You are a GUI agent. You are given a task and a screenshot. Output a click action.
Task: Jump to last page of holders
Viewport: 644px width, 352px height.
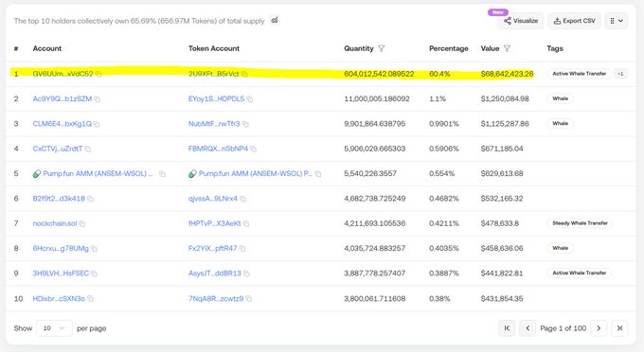pos(619,328)
